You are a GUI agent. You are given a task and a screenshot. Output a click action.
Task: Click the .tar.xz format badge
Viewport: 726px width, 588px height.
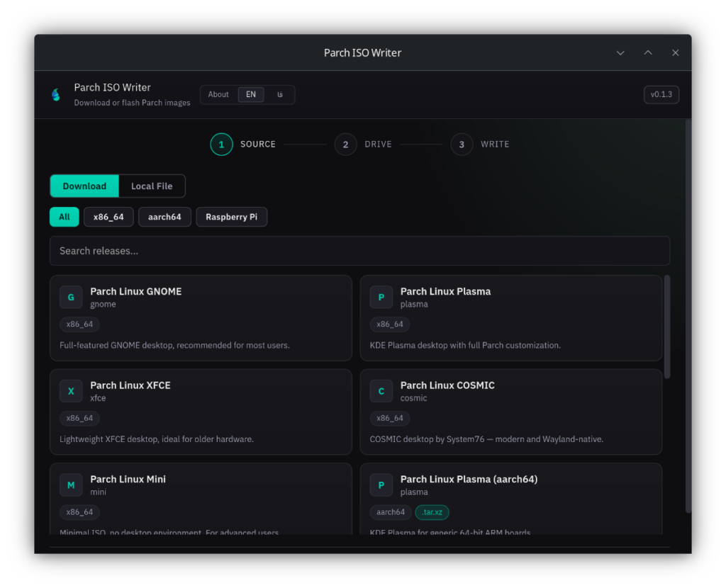(432, 512)
